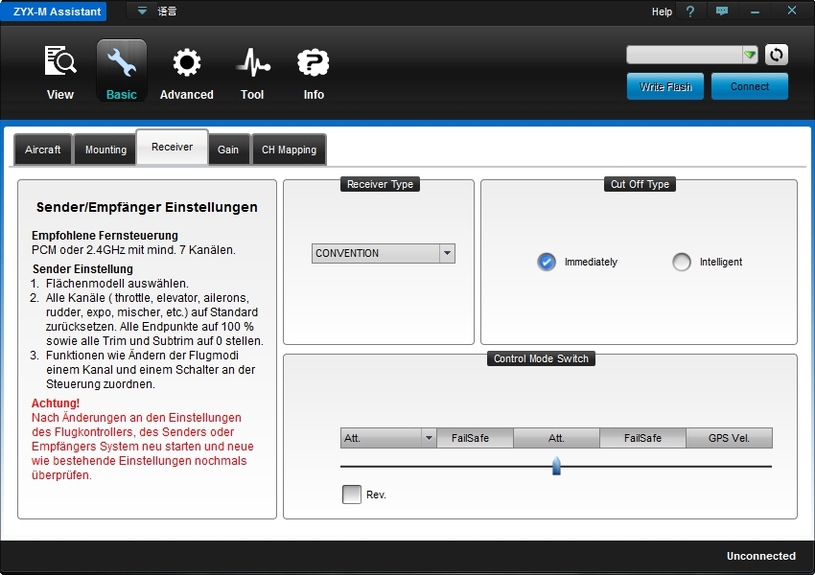The width and height of the screenshot is (815, 575).
Task: Enable the Rev. checkbox
Action: 352,494
